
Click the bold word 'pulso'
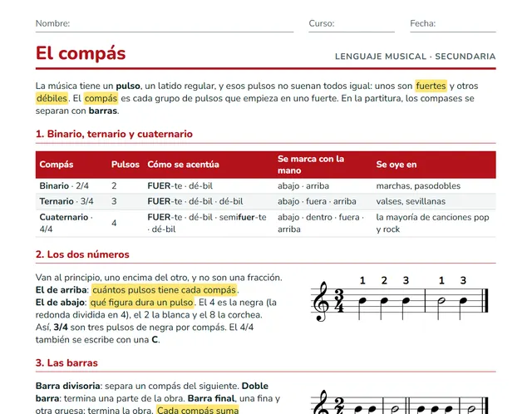128,86
